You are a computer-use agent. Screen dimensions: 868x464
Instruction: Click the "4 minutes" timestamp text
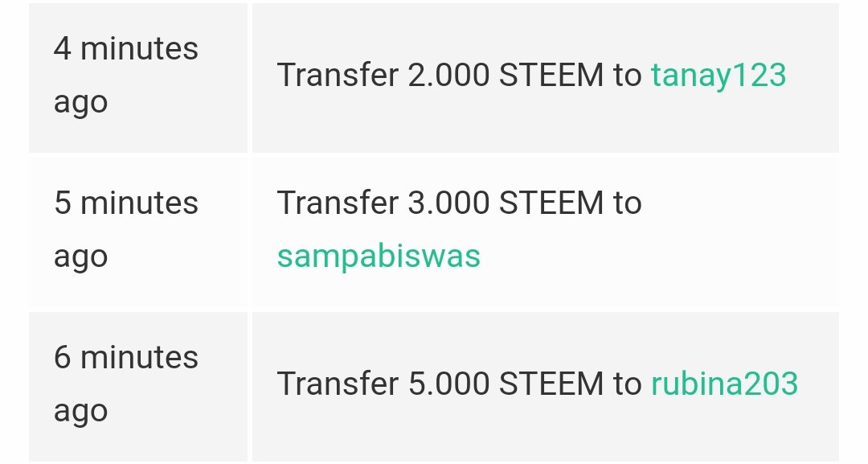click(126, 49)
